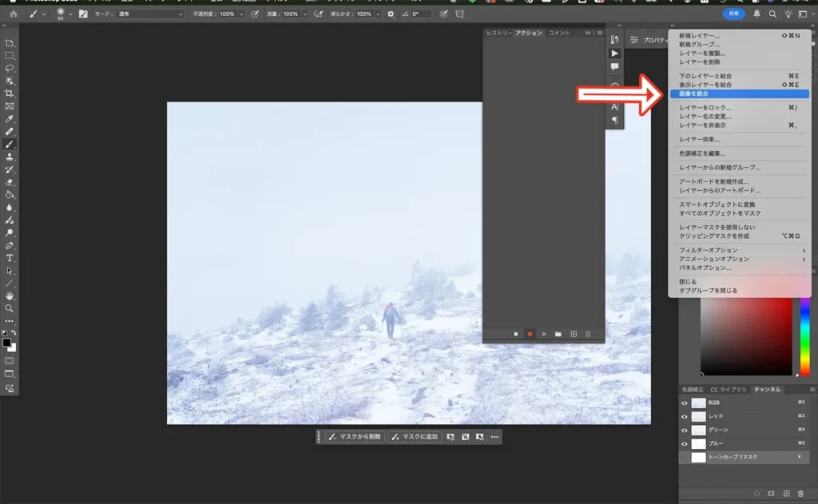Viewport: 818px width, 504px height.
Task: Hide the レッド channel
Action: [x=684, y=416]
